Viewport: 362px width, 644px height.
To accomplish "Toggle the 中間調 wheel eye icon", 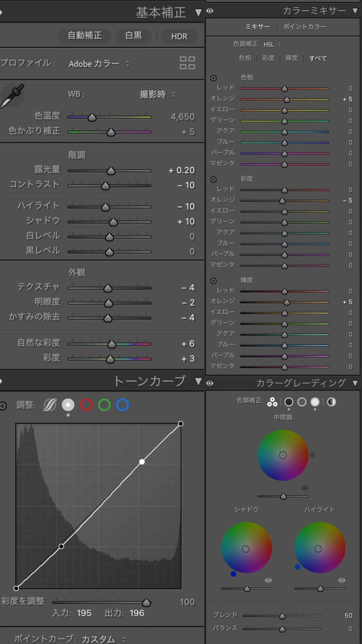I will pyautogui.click(x=305, y=488).
